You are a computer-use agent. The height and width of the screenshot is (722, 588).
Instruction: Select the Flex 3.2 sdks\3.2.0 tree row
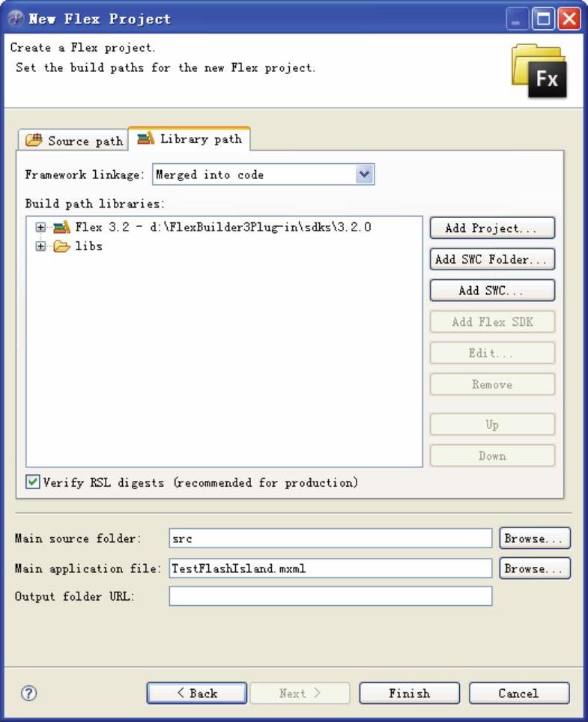(223, 227)
